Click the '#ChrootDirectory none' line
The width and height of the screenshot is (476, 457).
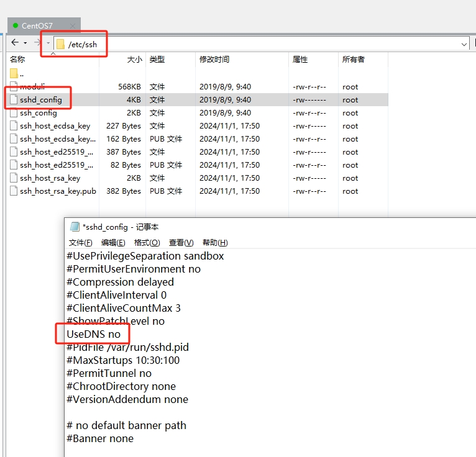[x=121, y=387]
